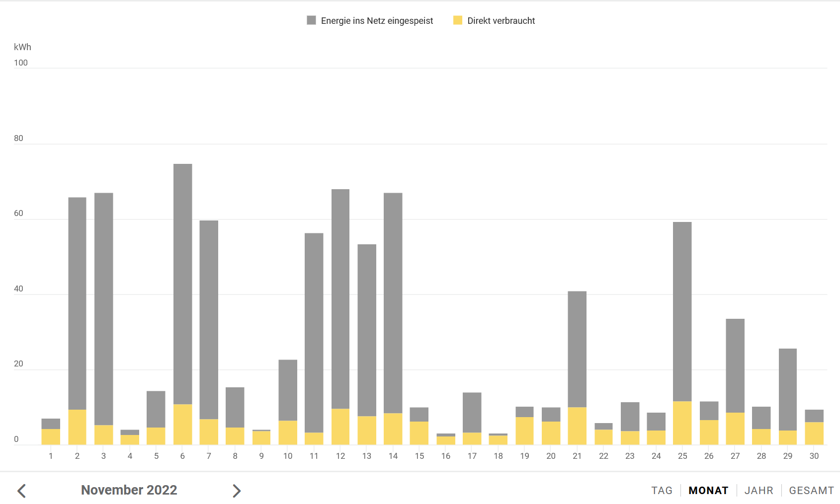The width and height of the screenshot is (840, 504).
Task: Select the gray bar for day 11
Action: (314, 333)
